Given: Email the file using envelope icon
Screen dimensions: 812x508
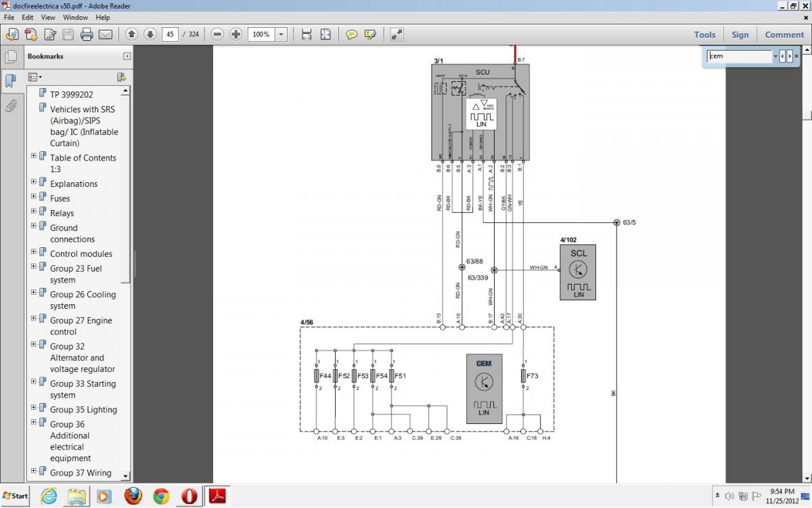Looking at the screenshot, I should pos(106,34).
